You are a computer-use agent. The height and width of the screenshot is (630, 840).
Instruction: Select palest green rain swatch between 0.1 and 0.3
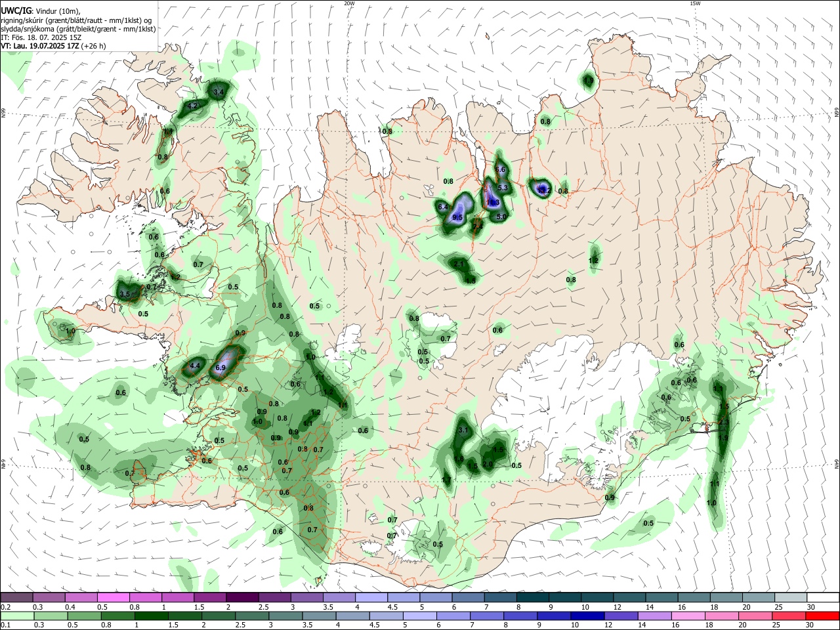17,616
